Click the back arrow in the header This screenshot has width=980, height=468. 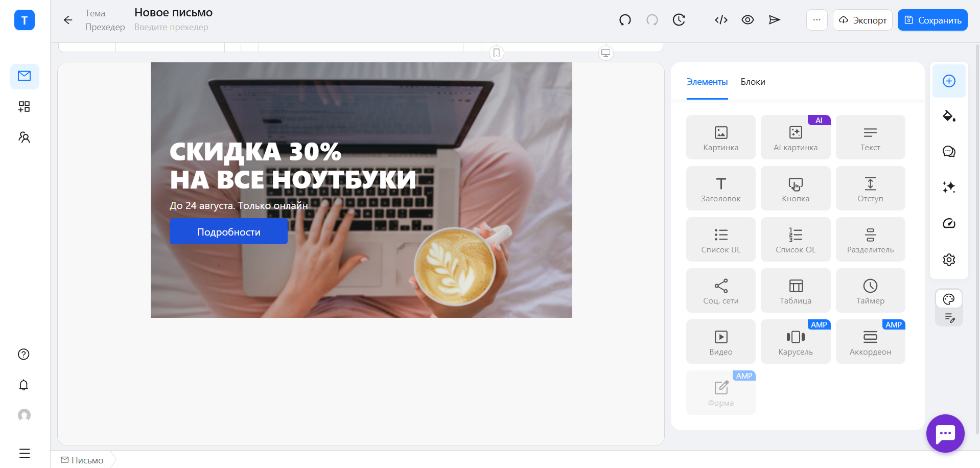pyautogui.click(x=68, y=20)
